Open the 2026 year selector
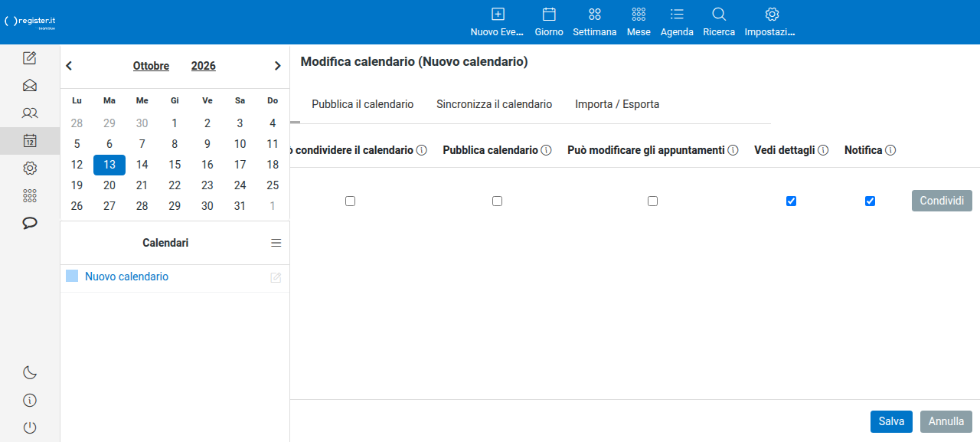Viewport: 980px width, 442px height. pos(204,66)
